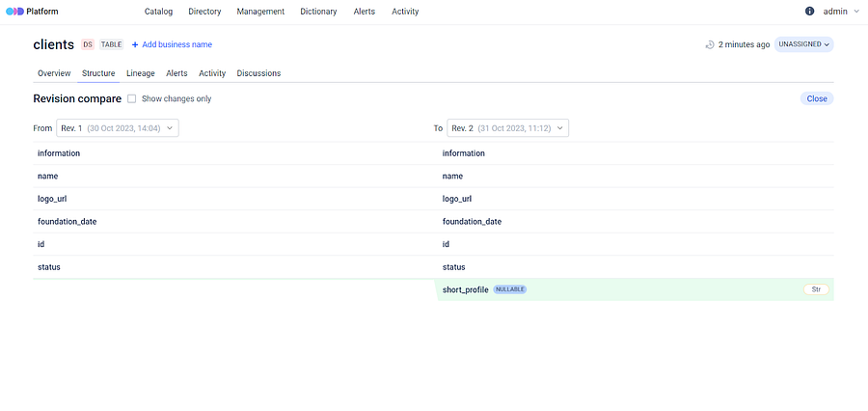
Task: Click the Show changes only label
Action: pyautogui.click(x=176, y=98)
